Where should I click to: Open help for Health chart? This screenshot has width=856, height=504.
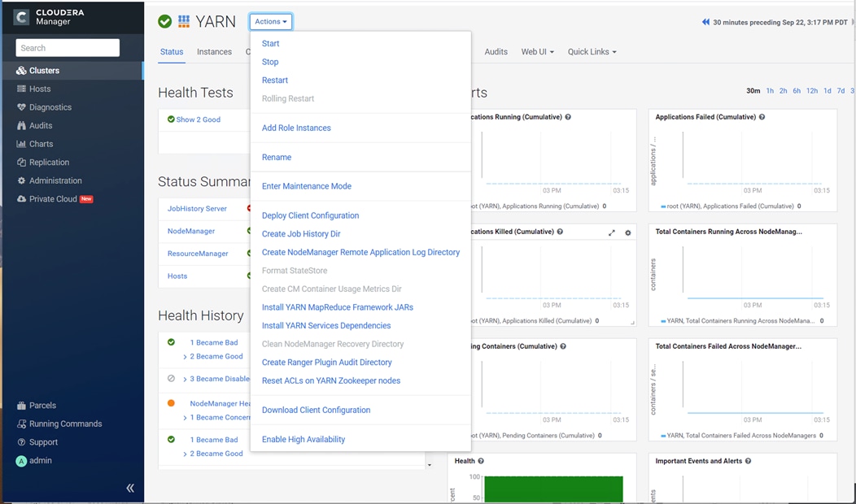coord(481,461)
